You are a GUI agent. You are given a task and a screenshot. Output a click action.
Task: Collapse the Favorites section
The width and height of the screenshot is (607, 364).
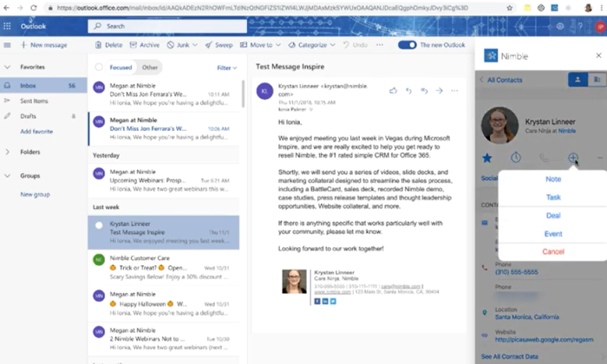[x=7, y=67]
